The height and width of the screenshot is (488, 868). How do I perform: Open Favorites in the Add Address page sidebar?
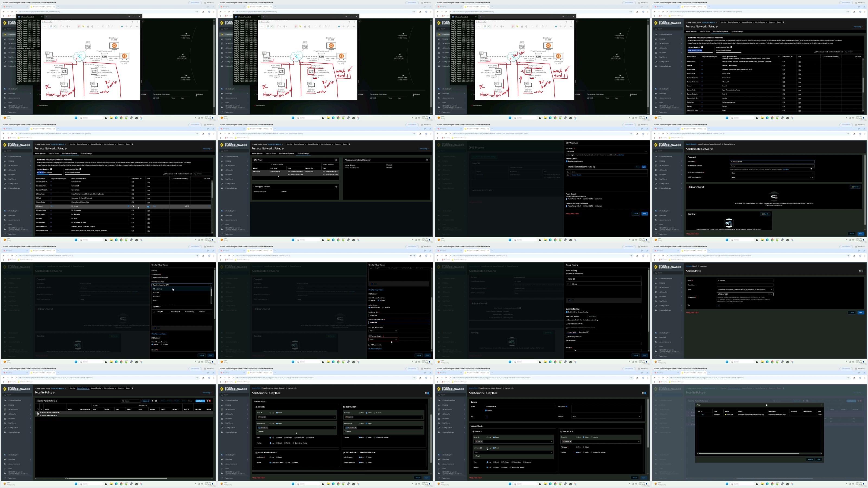coord(662,338)
